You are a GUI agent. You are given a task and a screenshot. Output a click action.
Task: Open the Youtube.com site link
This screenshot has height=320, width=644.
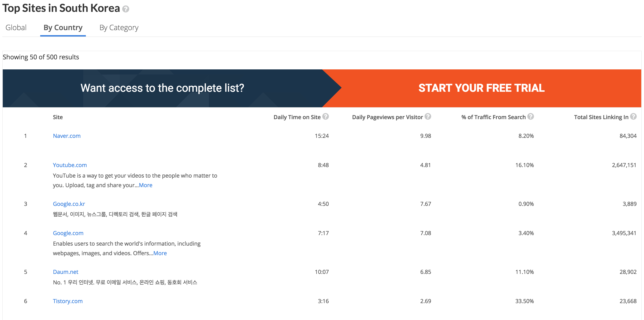tap(70, 165)
